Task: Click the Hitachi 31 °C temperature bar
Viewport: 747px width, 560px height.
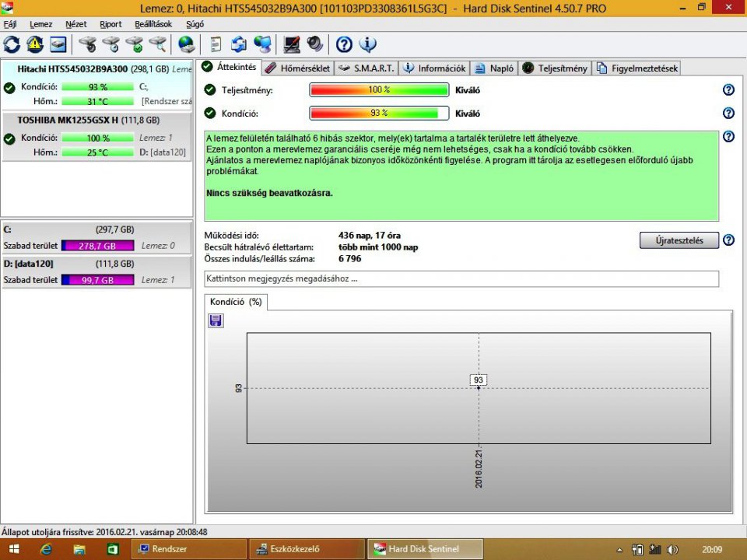Action: click(x=98, y=101)
